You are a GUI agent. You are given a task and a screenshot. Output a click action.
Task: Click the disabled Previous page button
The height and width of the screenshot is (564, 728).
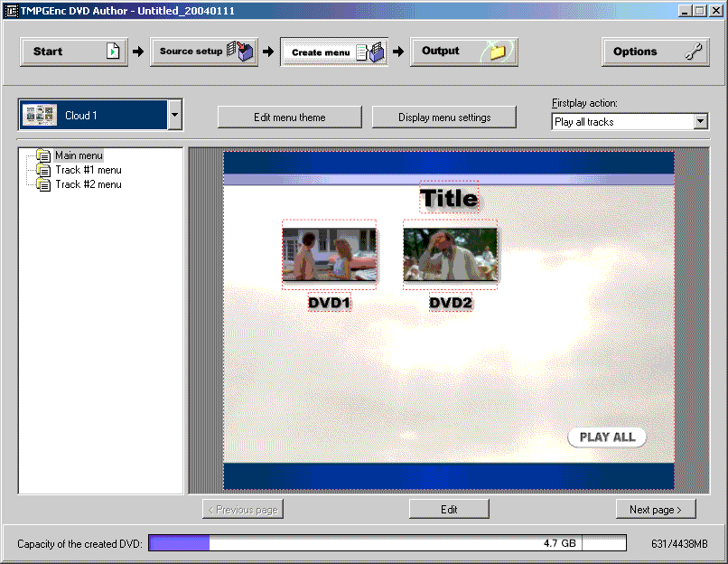[x=243, y=509]
